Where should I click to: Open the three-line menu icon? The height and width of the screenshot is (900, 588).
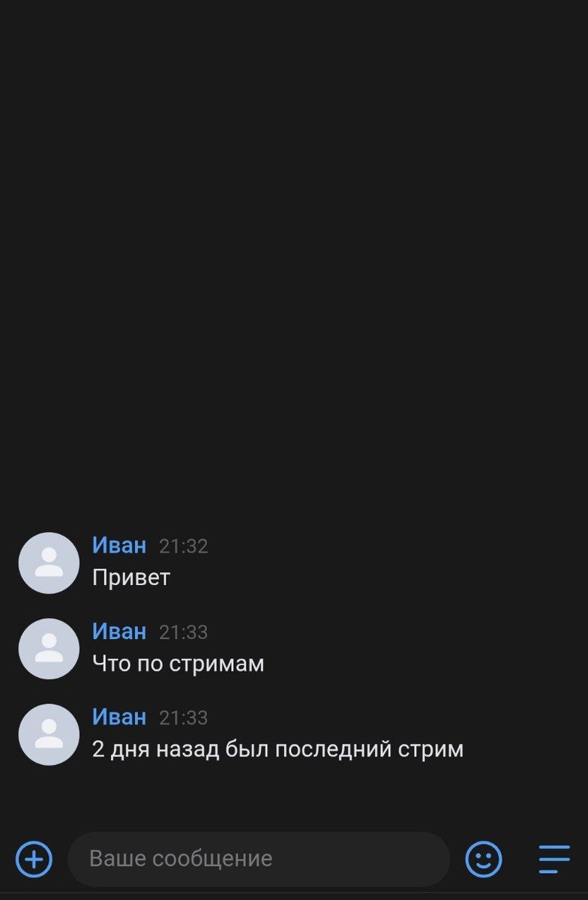[554, 859]
